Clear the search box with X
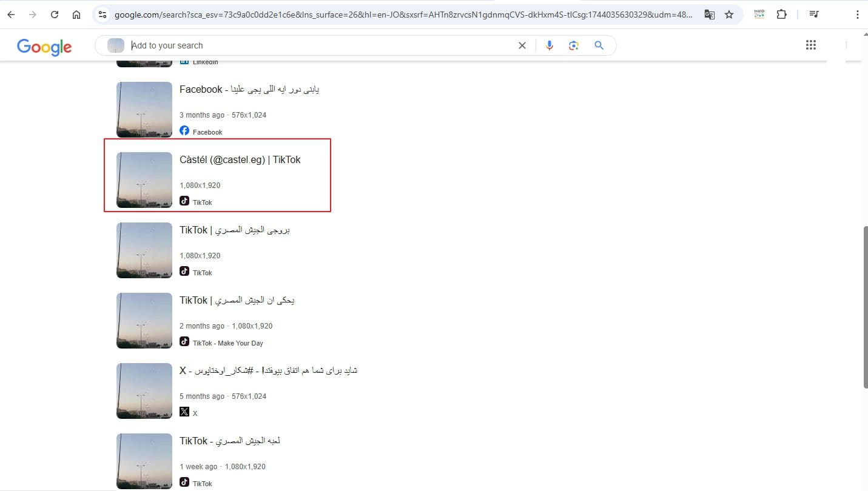 522,45
